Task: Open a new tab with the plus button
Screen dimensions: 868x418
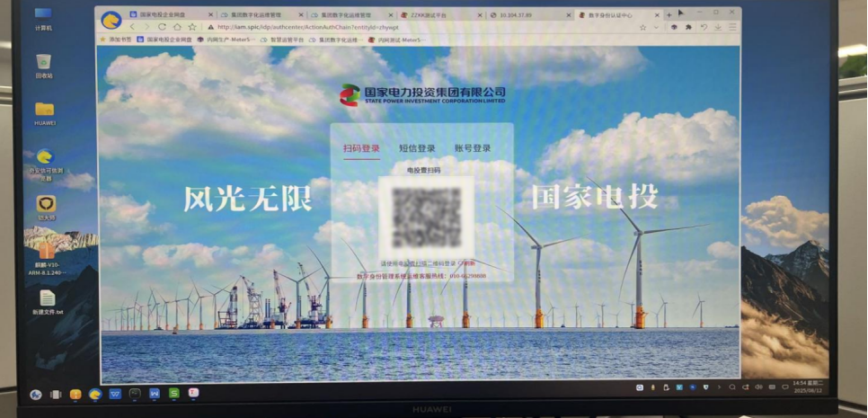Action: tap(669, 15)
